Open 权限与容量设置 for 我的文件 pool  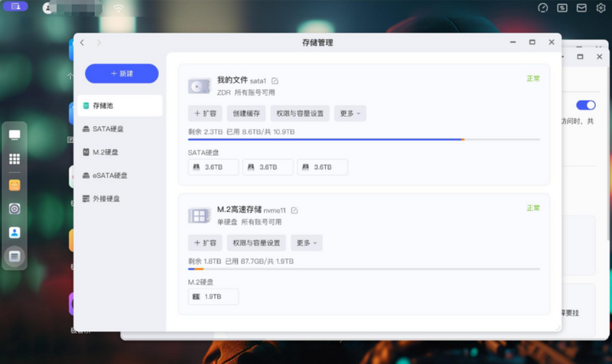300,113
